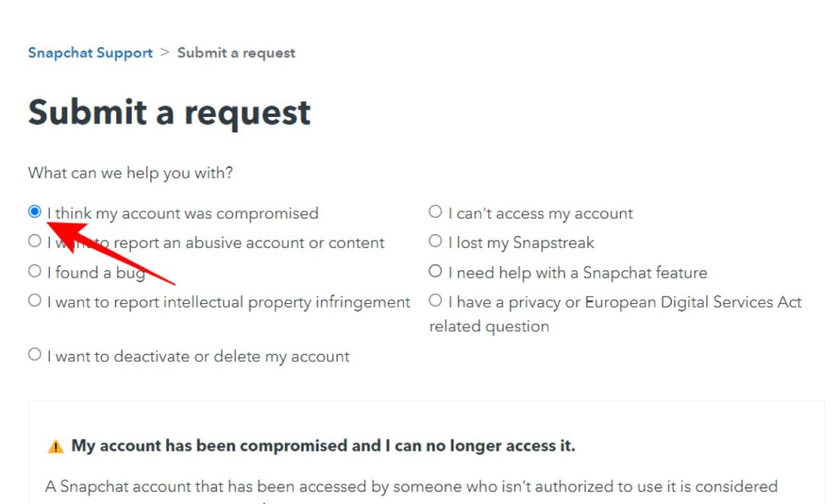The image size is (840, 504).
Task: Select "I can't access my account"
Action: pos(435,213)
